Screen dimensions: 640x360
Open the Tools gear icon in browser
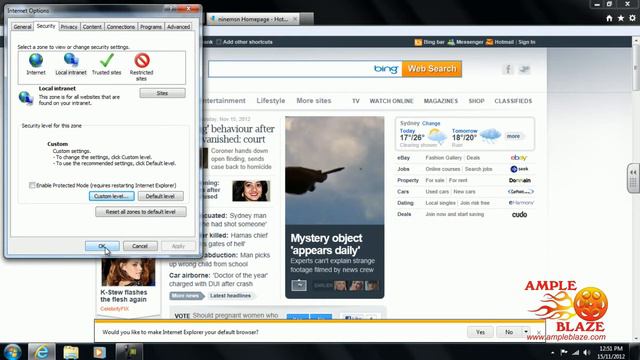(632, 18)
